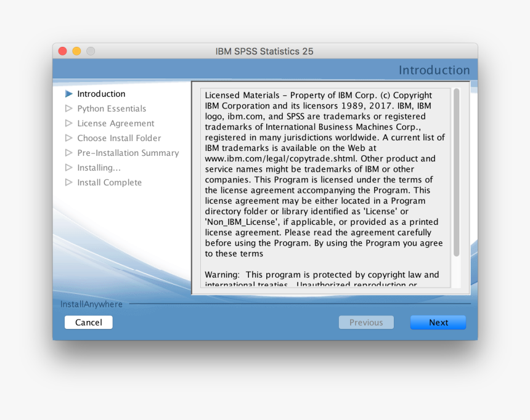
Task: Click the Installing step arrow icon
Action: (x=69, y=168)
